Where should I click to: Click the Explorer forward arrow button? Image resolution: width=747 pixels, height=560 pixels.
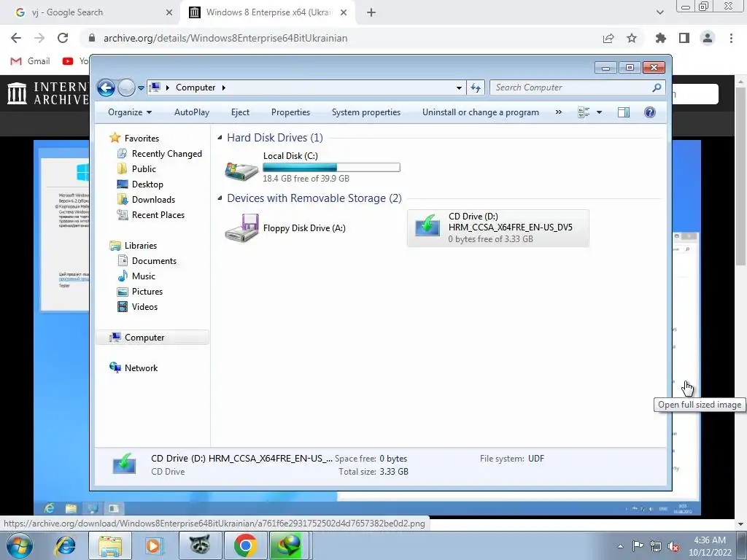(125, 87)
